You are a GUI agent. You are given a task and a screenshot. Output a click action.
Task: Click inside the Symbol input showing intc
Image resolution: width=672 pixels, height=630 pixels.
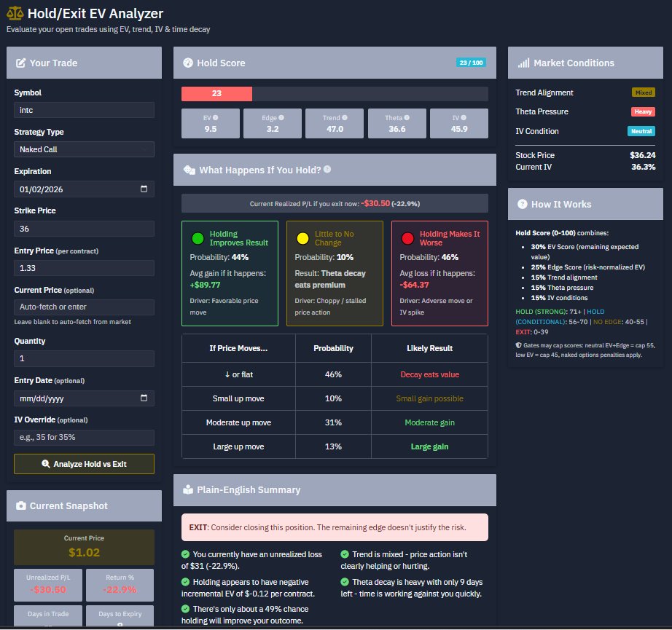(x=84, y=111)
